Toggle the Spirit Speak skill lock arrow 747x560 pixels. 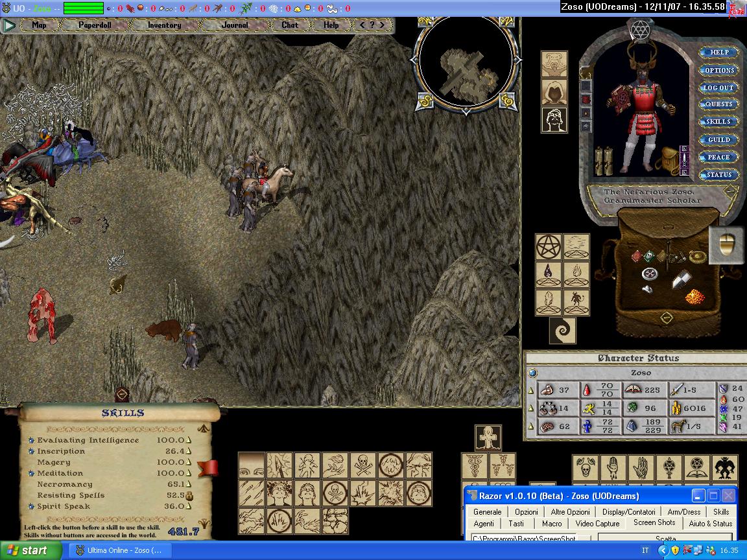point(188,506)
